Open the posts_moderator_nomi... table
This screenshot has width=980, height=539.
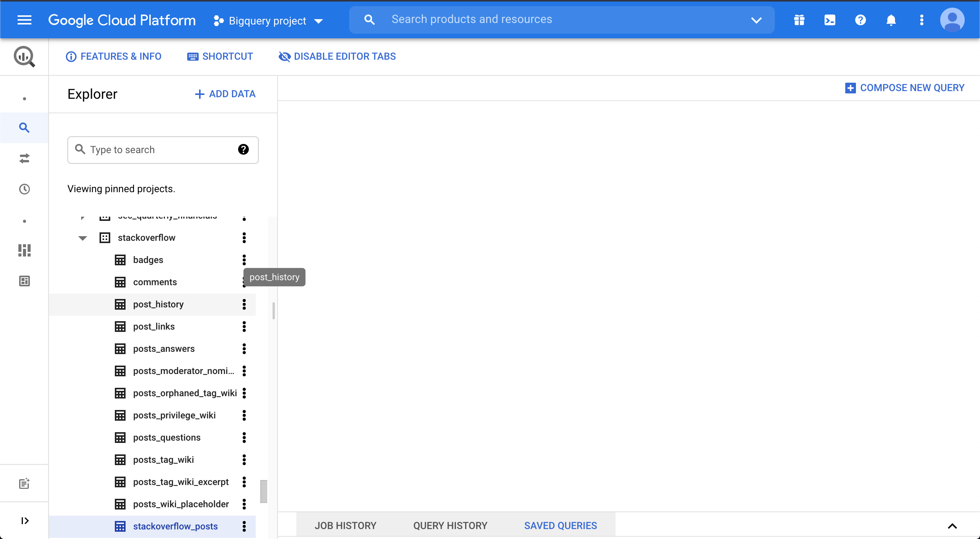pyautogui.click(x=184, y=371)
